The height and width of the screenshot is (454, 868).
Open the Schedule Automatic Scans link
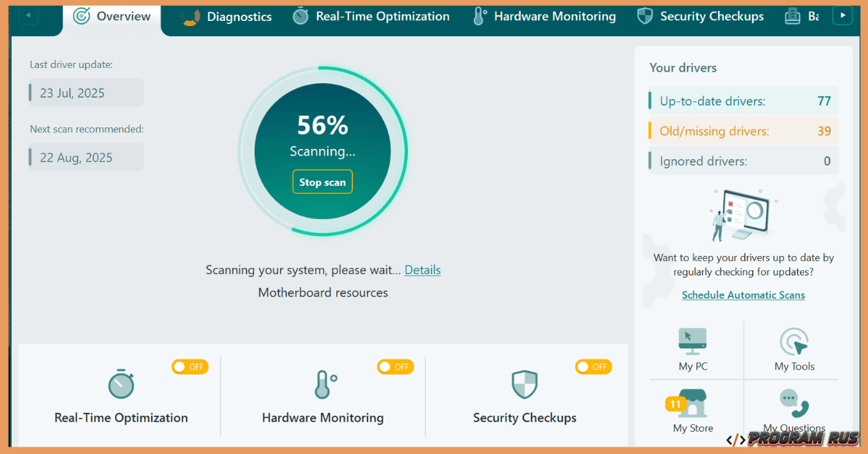click(x=743, y=295)
